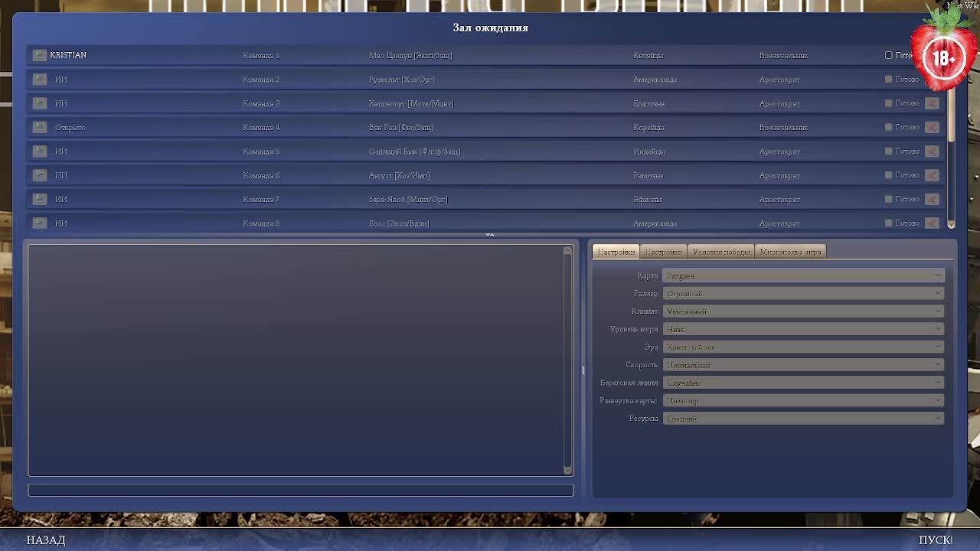Toggle Готово checkbox in Команда 5 row
This screenshot has width=980, height=551.
[x=889, y=151]
